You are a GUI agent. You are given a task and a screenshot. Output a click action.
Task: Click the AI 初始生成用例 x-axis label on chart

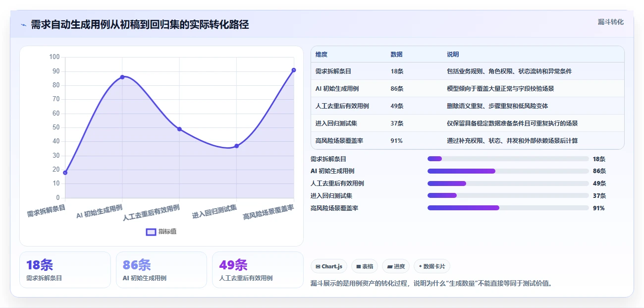(100, 211)
